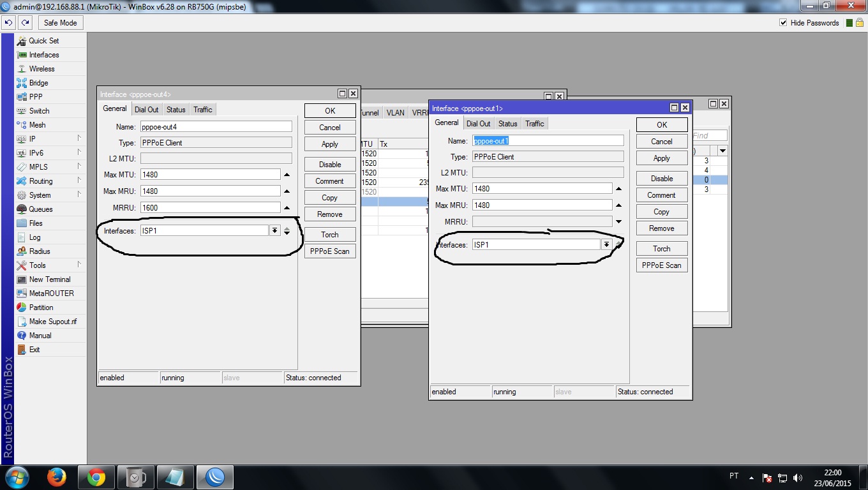Viewport: 868px width, 490px height.
Task: View the router Log
Action: tap(34, 237)
